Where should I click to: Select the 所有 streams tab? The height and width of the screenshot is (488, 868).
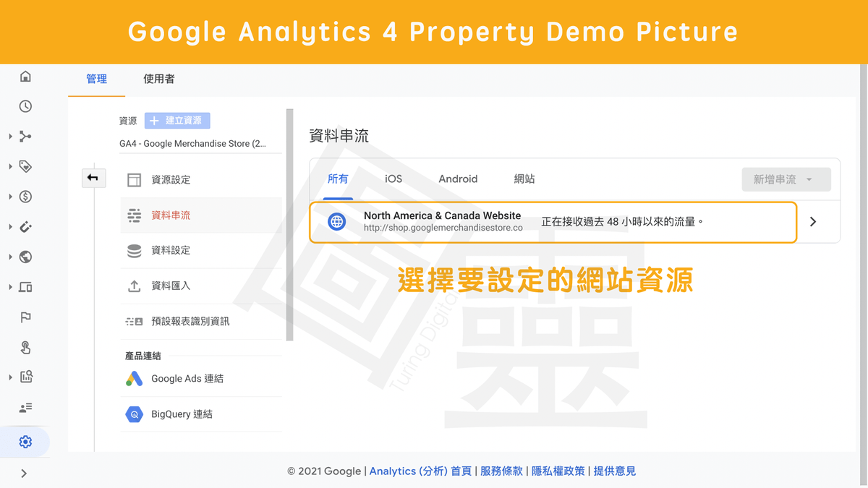(338, 179)
